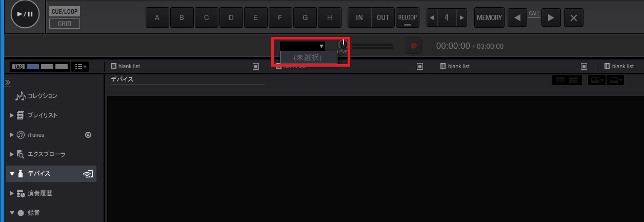Adjust the recording LEVEL knob
Viewport: 644px width, 222px height.
coord(343,45)
